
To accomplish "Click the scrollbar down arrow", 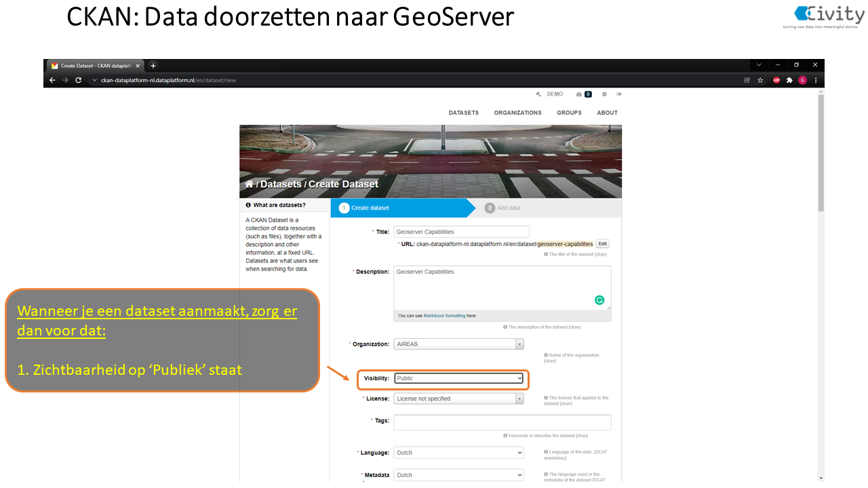I will [821, 478].
